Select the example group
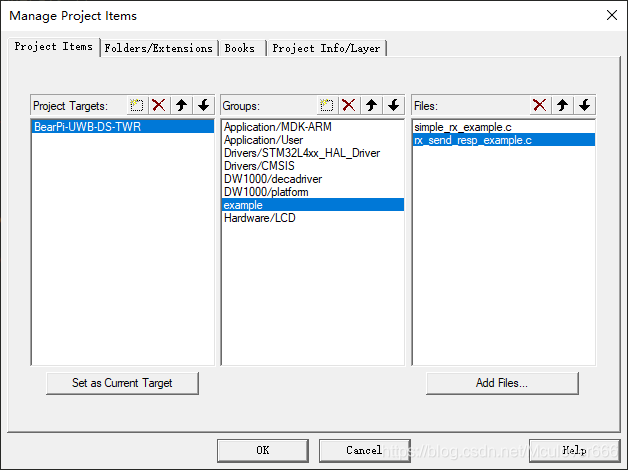The image size is (628, 470). pos(313,205)
